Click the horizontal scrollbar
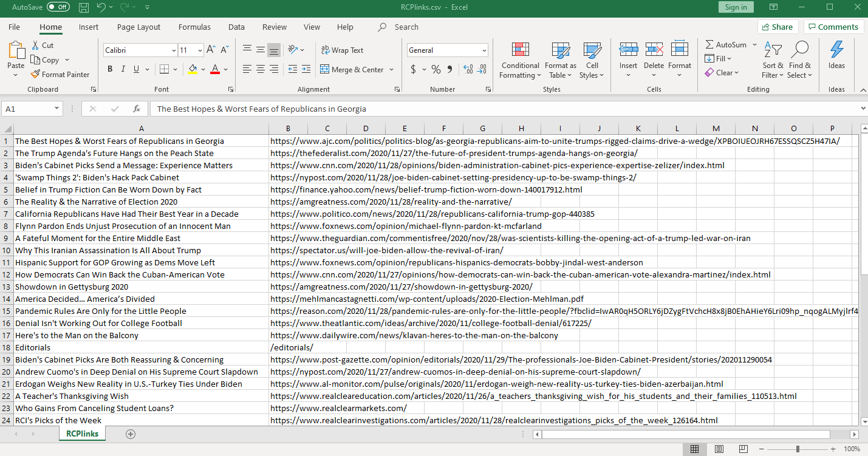This screenshot has height=456, width=868. tap(686, 434)
